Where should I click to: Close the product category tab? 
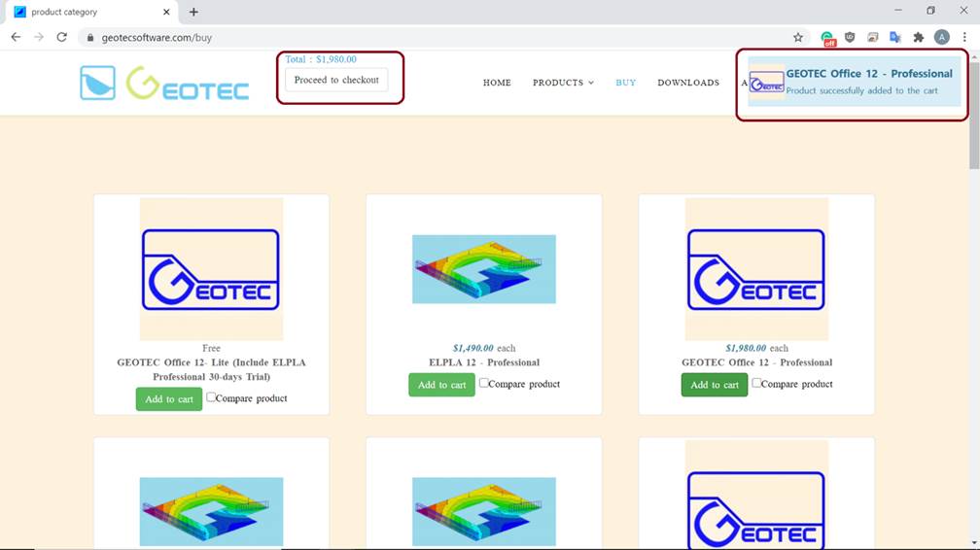(166, 12)
